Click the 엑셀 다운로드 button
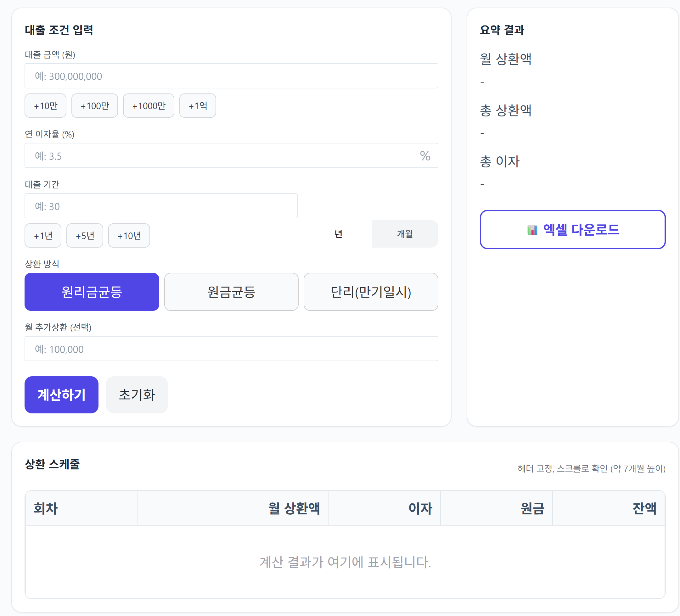 pyautogui.click(x=572, y=230)
